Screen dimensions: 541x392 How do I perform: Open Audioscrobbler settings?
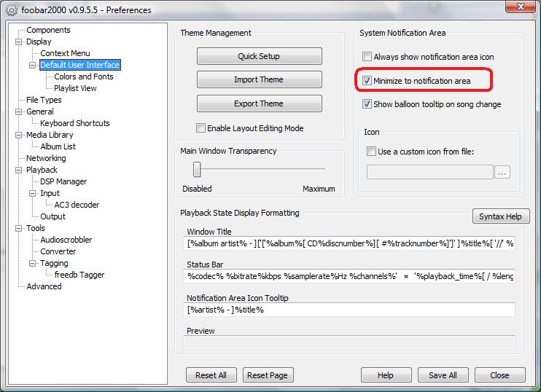(66, 240)
